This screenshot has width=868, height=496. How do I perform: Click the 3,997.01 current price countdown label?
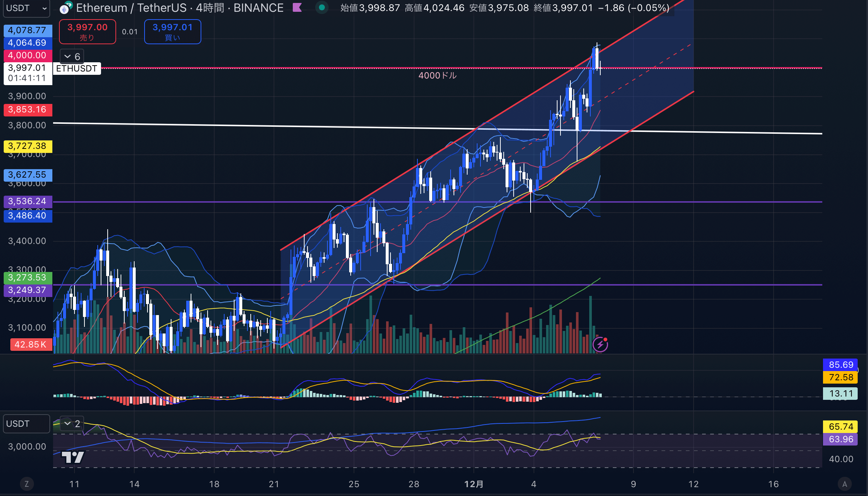28,73
